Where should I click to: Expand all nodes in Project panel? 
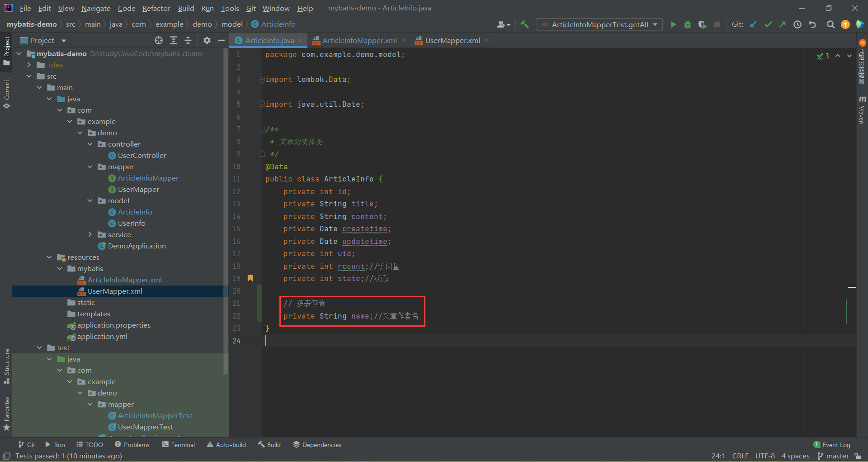pos(174,40)
